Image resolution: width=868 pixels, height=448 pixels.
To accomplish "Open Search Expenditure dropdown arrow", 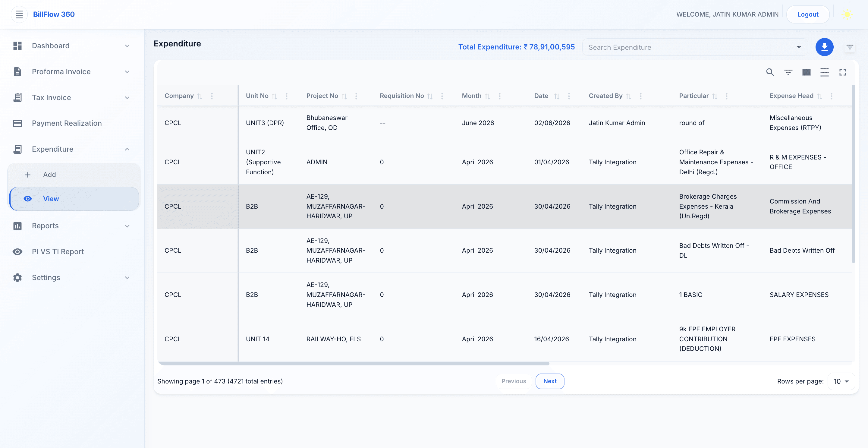I will 799,47.
